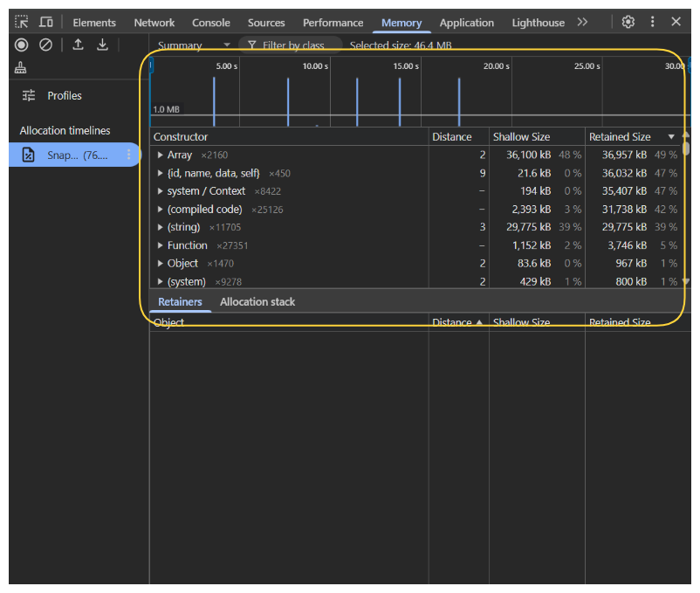Select the Retainers tab
The width and height of the screenshot is (700, 593).
180,302
